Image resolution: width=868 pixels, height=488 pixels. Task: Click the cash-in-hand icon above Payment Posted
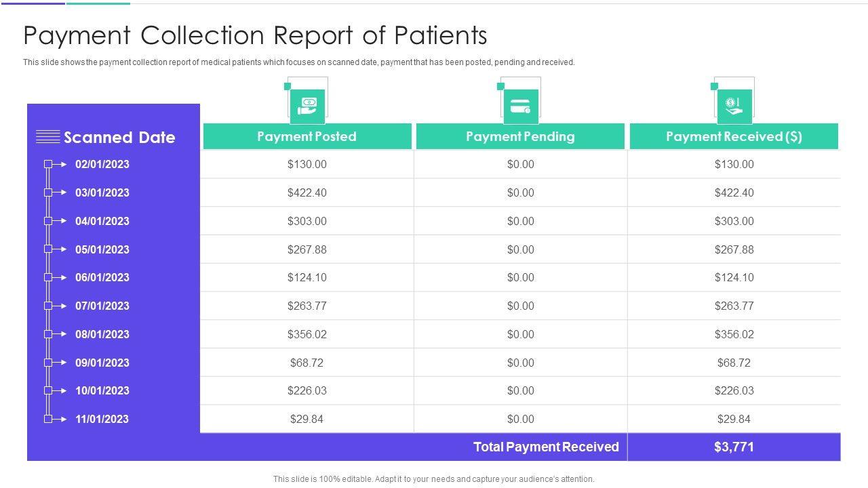pos(307,106)
